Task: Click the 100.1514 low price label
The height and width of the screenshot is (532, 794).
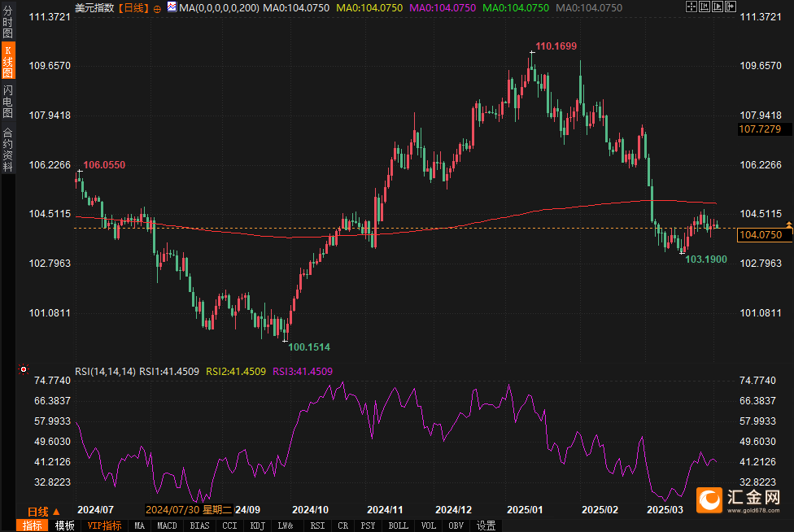Action: pyautogui.click(x=309, y=347)
